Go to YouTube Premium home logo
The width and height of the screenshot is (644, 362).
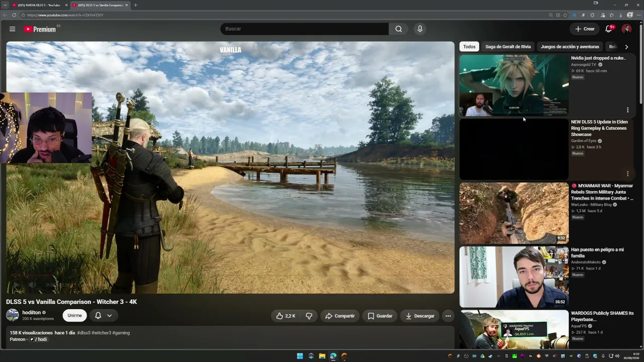pyautogui.click(x=40, y=29)
